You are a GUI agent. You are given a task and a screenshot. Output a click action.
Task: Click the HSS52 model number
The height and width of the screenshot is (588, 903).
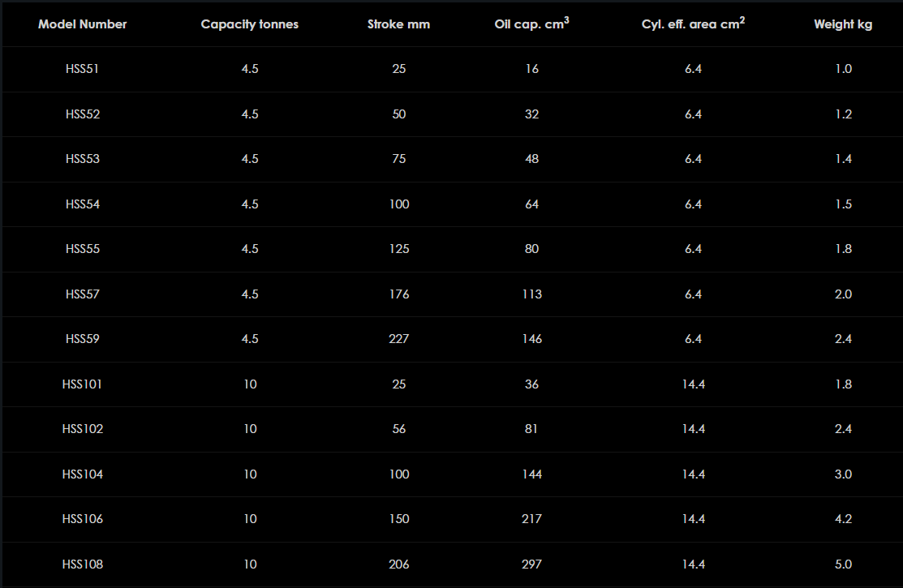pyautogui.click(x=83, y=114)
